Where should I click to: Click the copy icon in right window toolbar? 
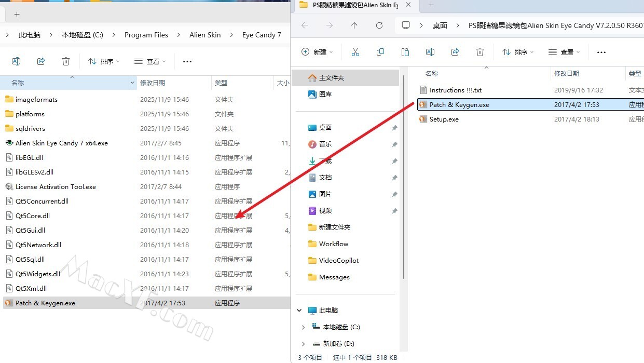[380, 52]
